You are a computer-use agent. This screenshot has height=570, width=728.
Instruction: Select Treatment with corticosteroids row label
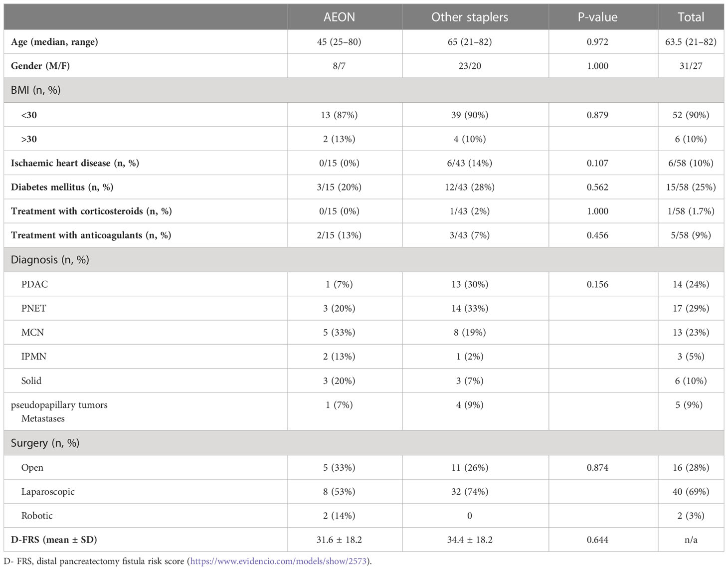pyautogui.click(x=91, y=211)
